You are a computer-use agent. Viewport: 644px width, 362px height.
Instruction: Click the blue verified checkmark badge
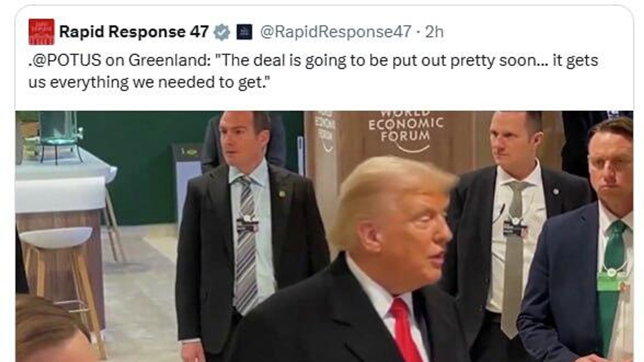click(222, 33)
